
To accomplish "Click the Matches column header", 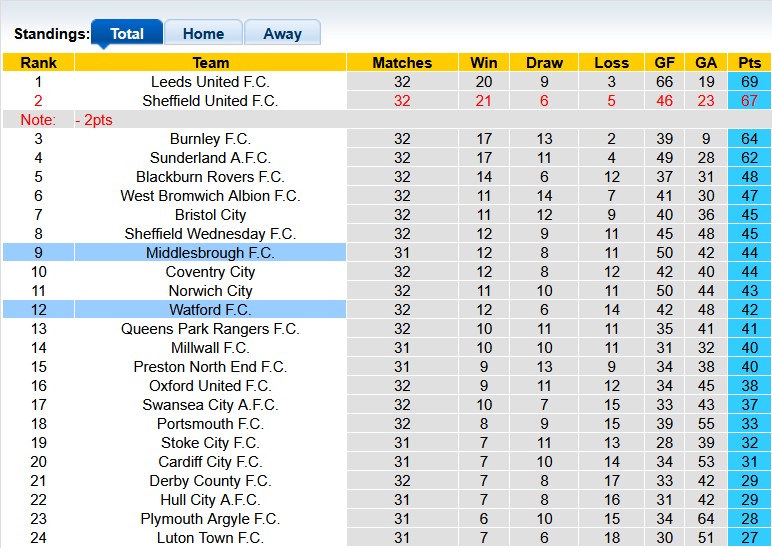I will click(x=402, y=62).
